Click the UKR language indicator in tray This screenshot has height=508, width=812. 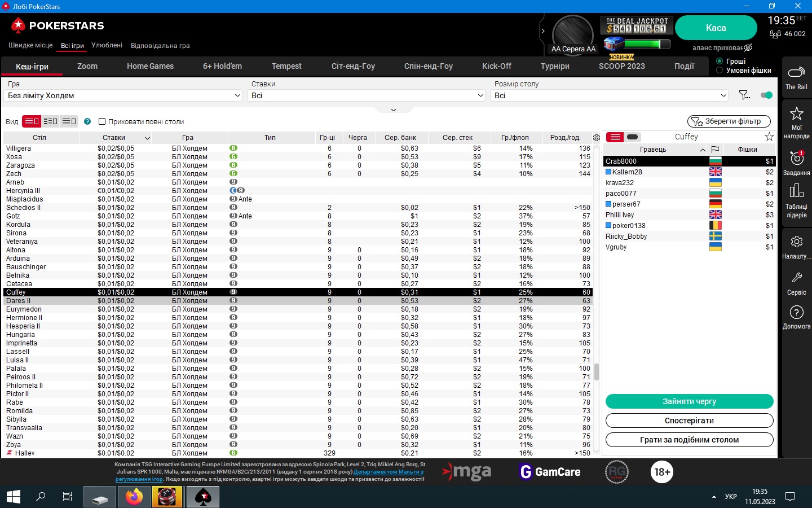click(x=731, y=497)
